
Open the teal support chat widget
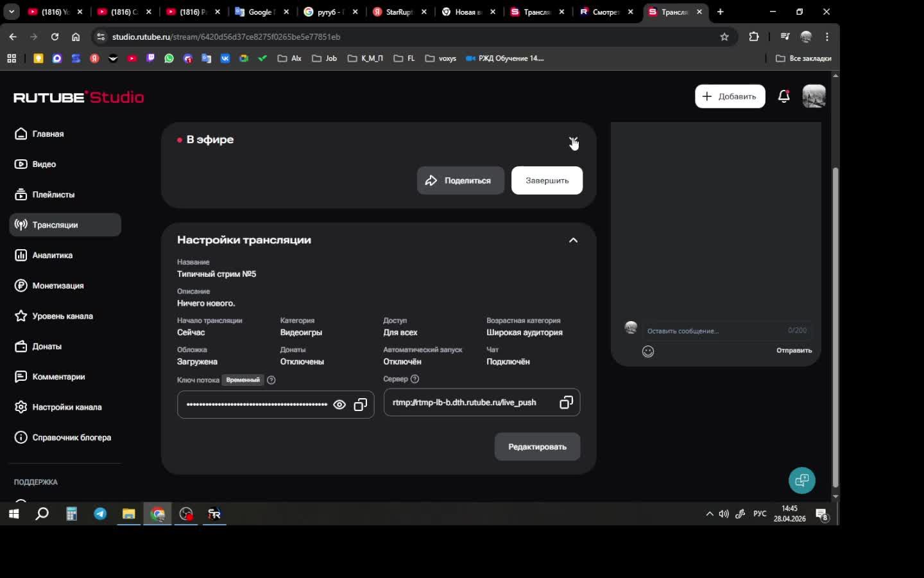pos(801,480)
